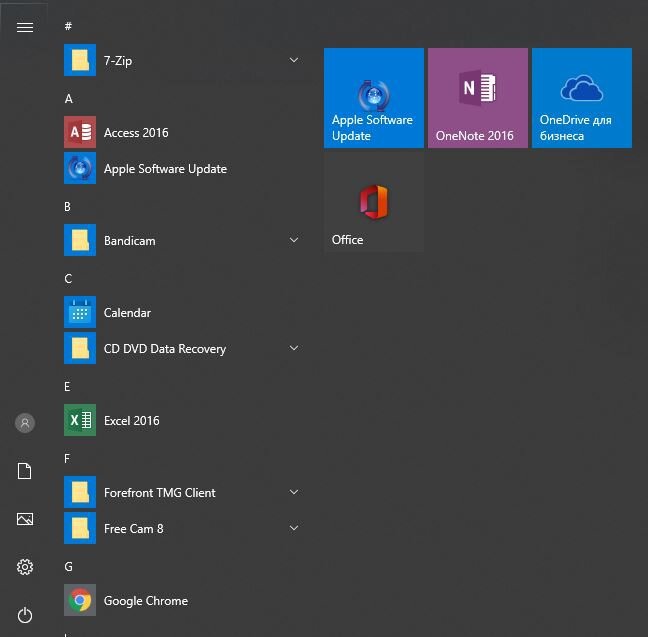Click the user account avatar icon
Image resolution: width=648 pixels, height=637 pixels.
click(x=25, y=423)
